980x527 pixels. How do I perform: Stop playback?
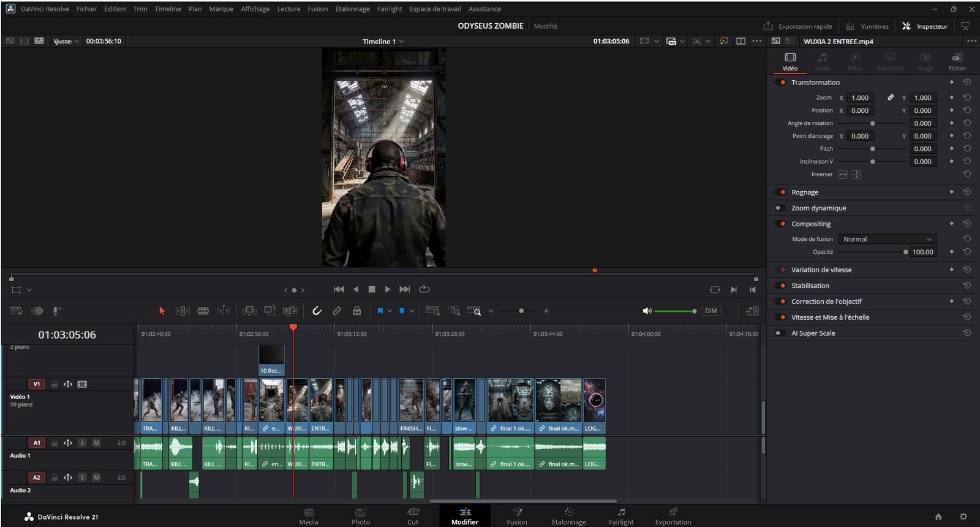pyautogui.click(x=372, y=289)
